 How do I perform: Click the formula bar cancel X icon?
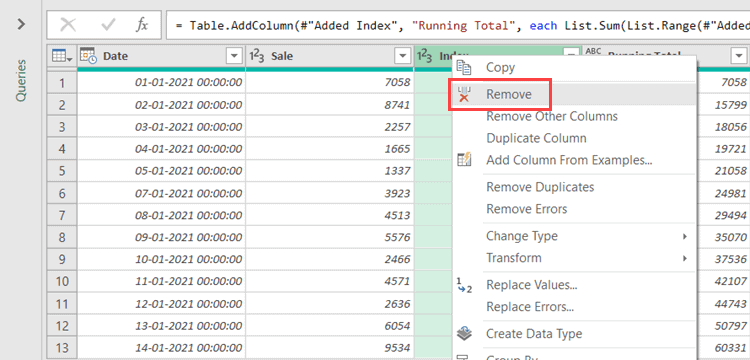tap(68, 25)
